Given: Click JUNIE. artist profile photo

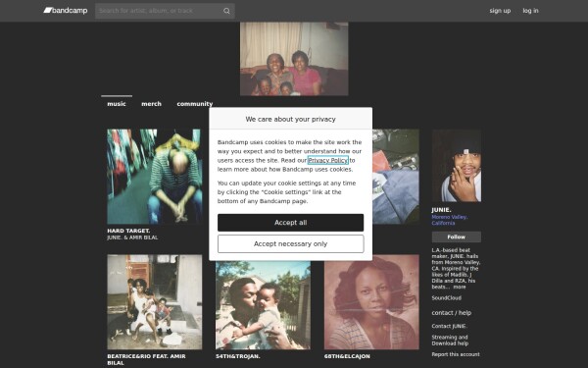Looking at the screenshot, I should tap(457, 166).
